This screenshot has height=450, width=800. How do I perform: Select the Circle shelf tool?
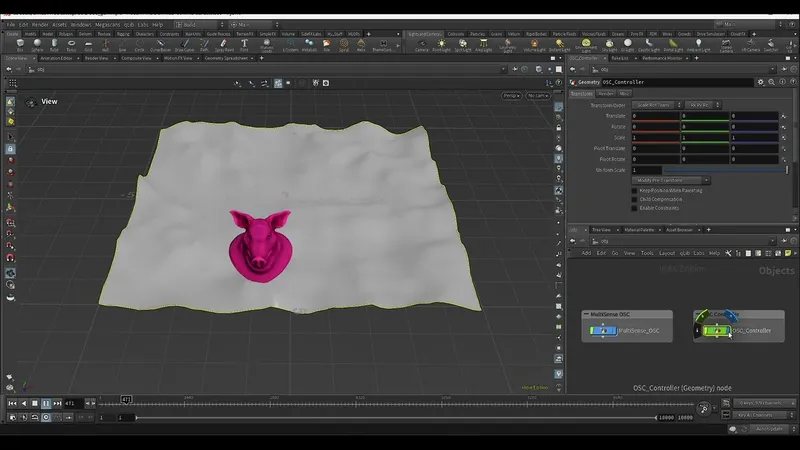coord(139,45)
